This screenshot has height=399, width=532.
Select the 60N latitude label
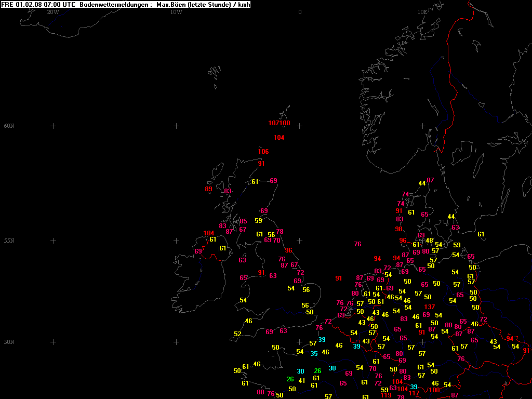click(9, 126)
